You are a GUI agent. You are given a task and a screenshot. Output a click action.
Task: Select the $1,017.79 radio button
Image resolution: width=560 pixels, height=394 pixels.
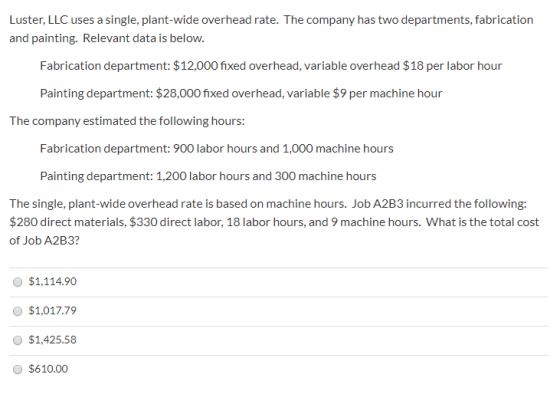pyautogui.click(x=18, y=311)
